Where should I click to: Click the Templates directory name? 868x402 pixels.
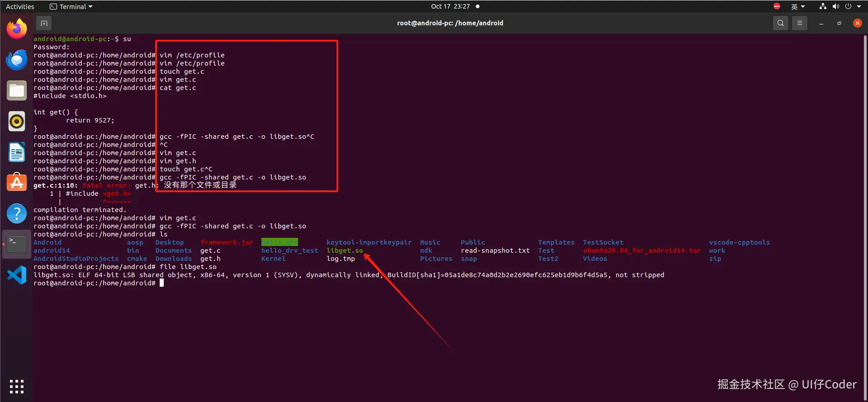556,242
